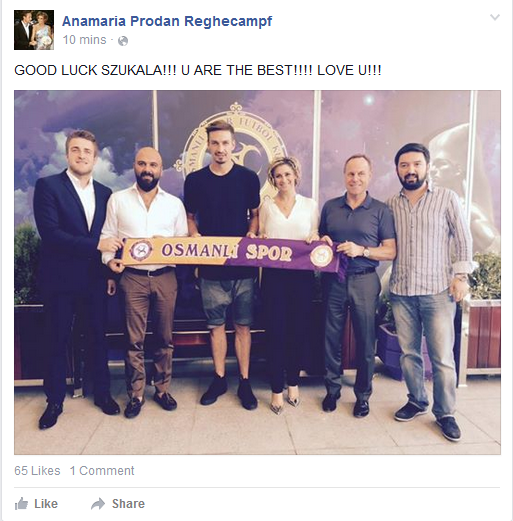Viewport: 513px width, 521px height.
Task: Show the "1 Comment" thread
Action: pyautogui.click(x=102, y=471)
